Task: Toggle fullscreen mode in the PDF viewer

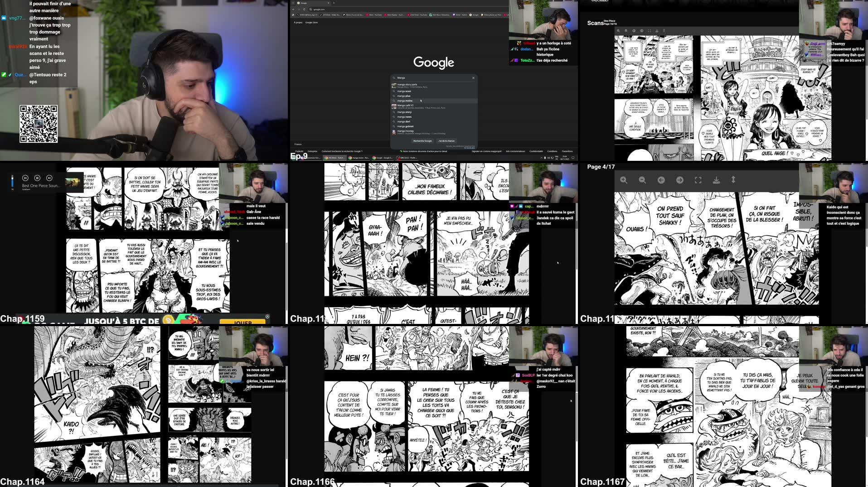Action: pos(697,180)
